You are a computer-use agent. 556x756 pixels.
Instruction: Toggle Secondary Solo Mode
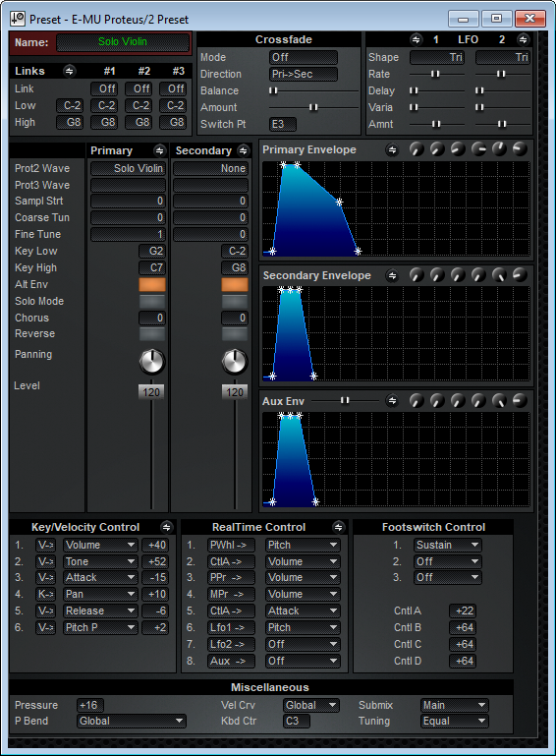(x=235, y=302)
